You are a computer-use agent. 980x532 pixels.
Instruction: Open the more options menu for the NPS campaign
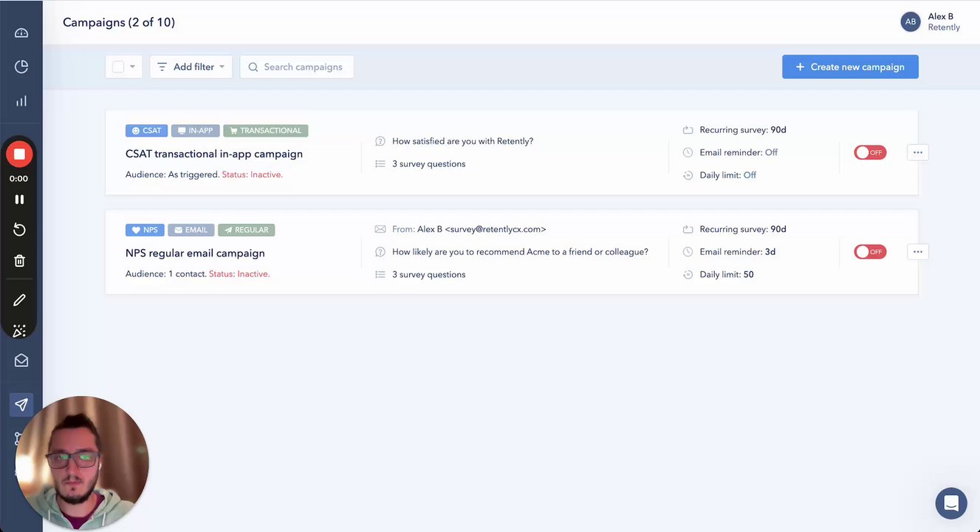918,252
